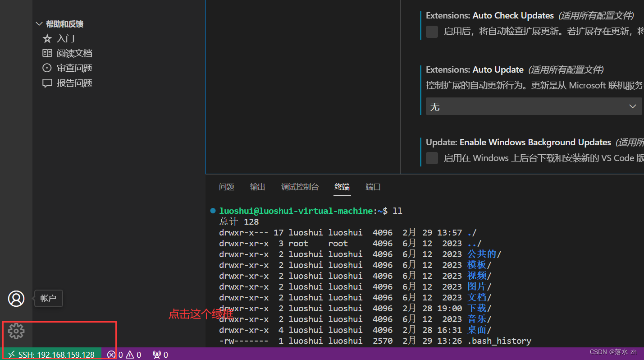Select the 终端 panel tab
644x360 pixels.
point(342,187)
